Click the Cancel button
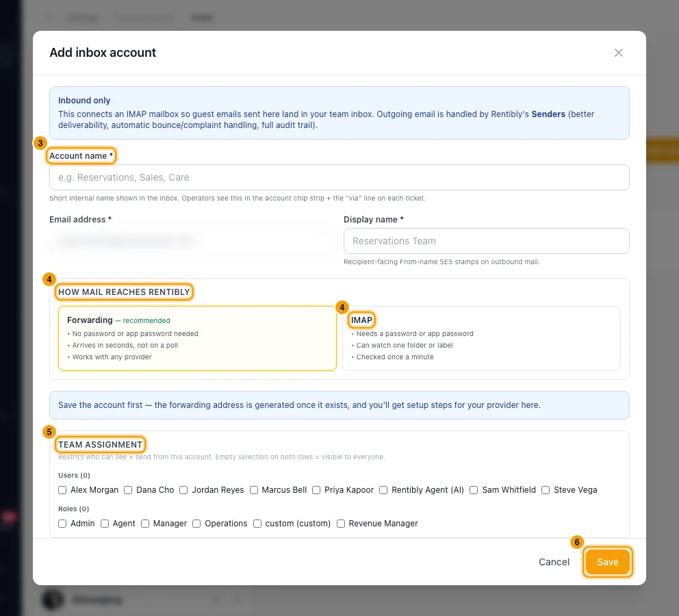Screen dimensions: 679x616 click(554, 562)
